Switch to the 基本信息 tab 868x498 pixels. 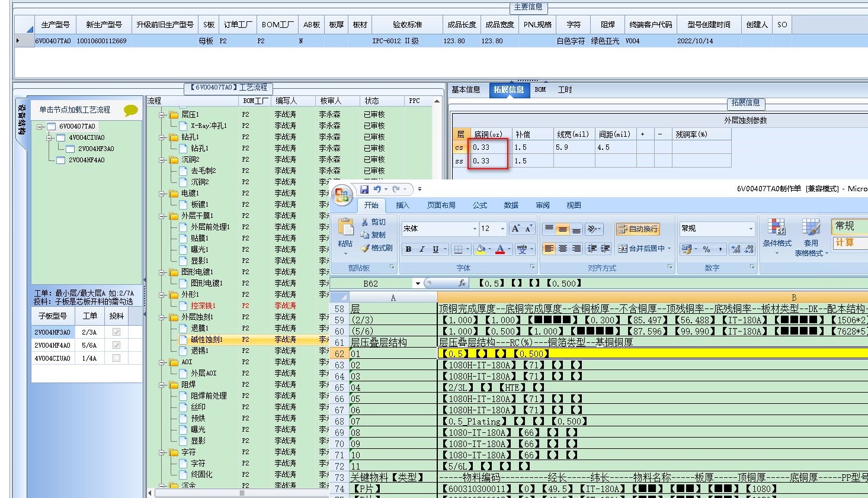coord(466,90)
